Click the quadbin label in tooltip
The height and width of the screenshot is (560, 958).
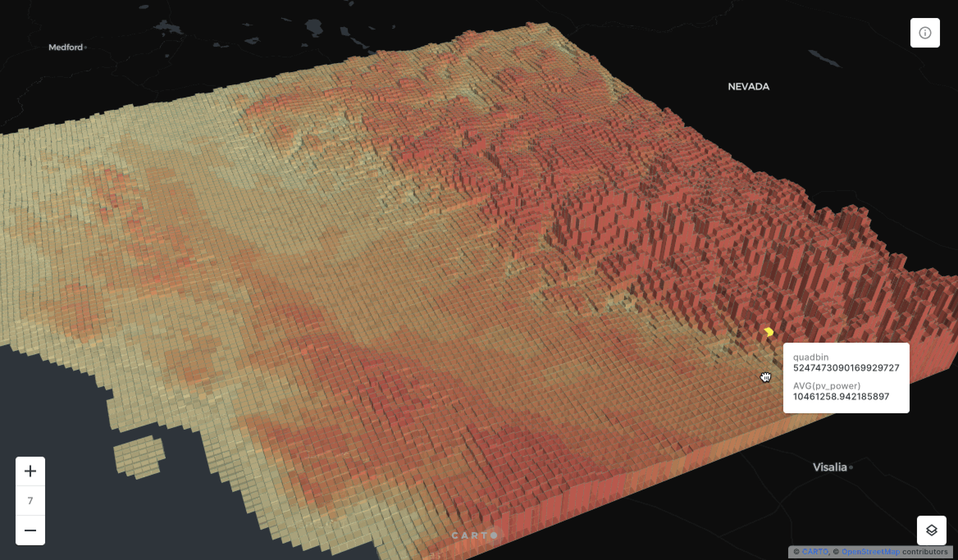[x=810, y=357]
